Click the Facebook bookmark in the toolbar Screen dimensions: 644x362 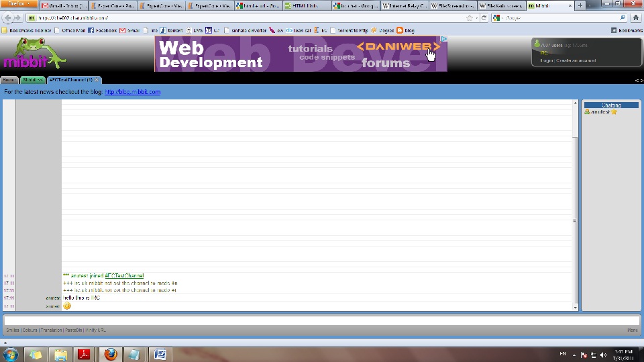[x=102, y=30]
